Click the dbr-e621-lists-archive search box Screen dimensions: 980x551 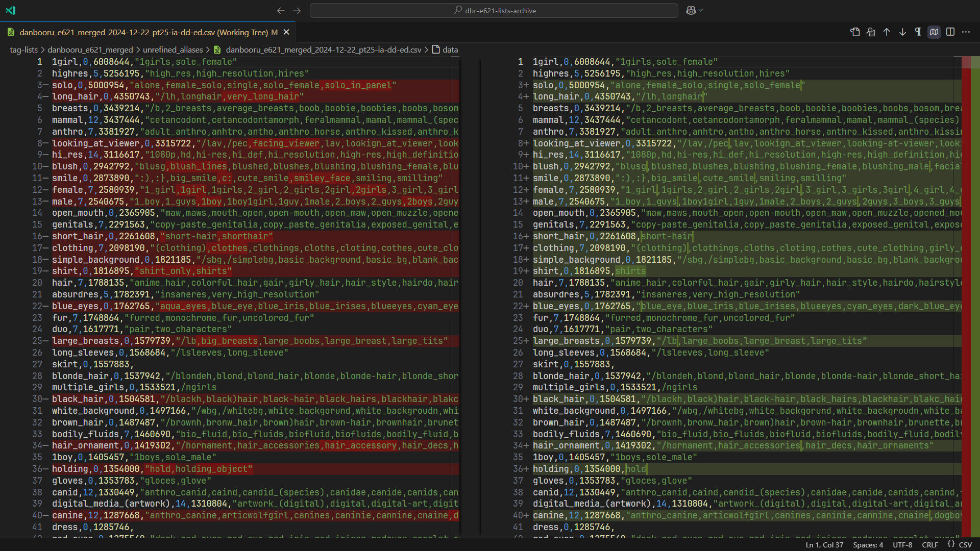click(x=494, y=10)
